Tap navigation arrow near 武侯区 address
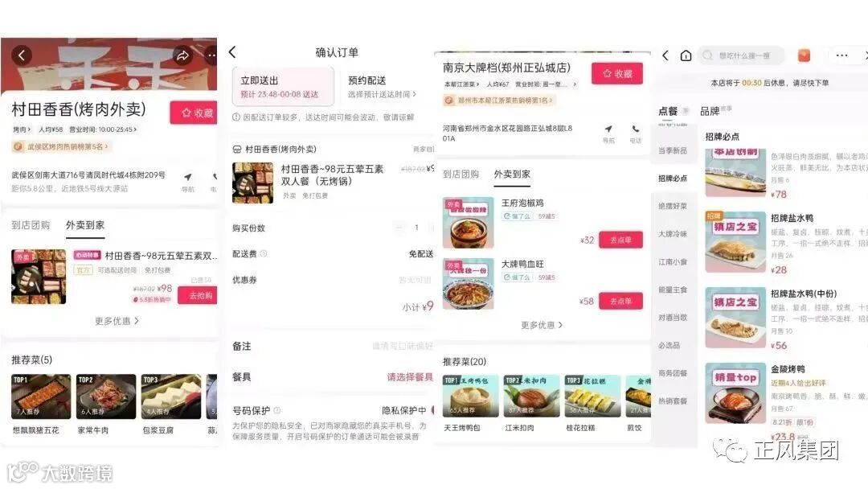 [x=188, y=177]
